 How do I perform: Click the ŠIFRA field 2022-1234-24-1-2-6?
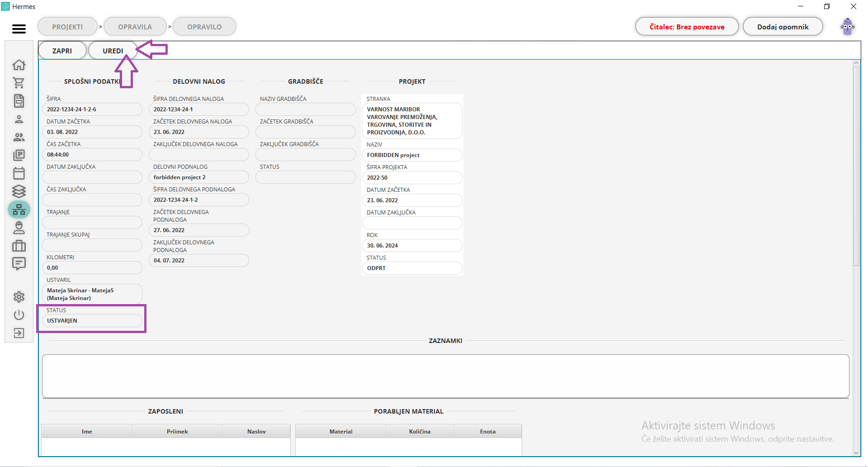(x=92, y=110)
